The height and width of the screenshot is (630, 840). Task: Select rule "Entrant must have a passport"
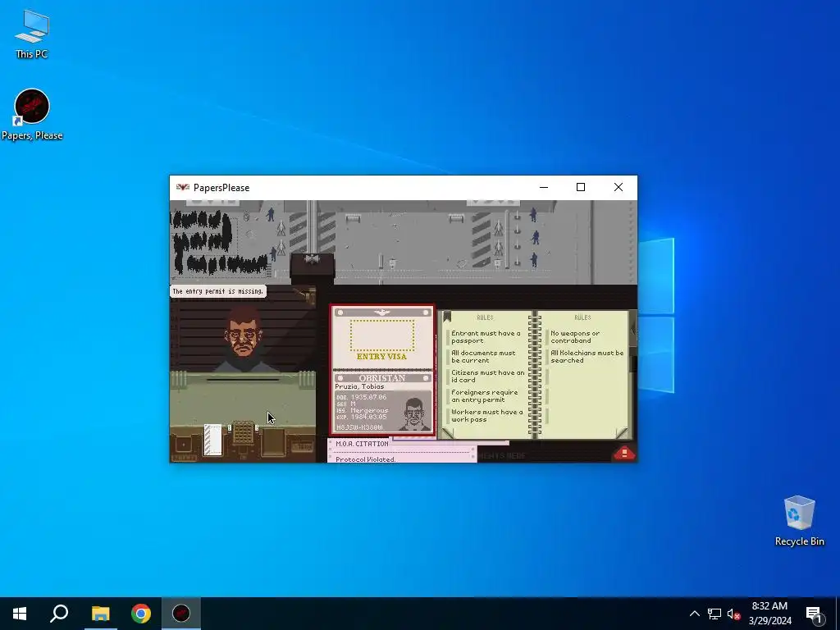tap(486, 337)
